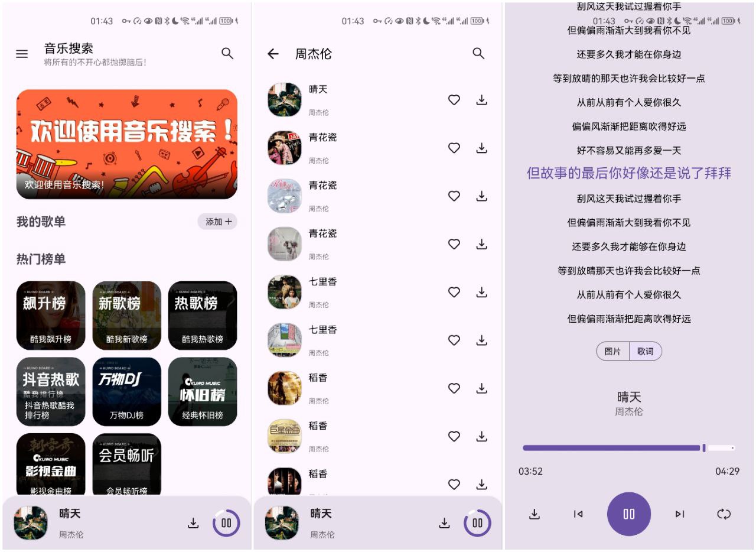Tap the 我的歌单 section heading
This screenshot has height=552, width=756.
pyautogui.click(x=41, y=222)
